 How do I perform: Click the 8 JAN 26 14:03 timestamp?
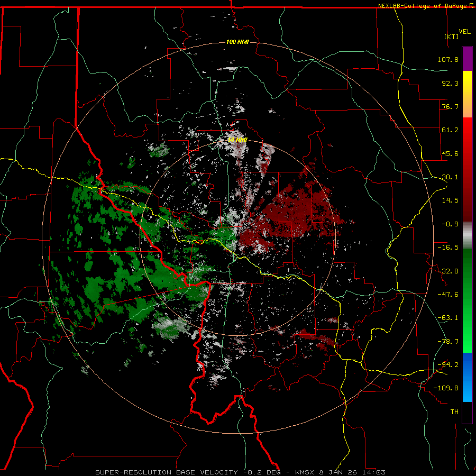point(352,472)
